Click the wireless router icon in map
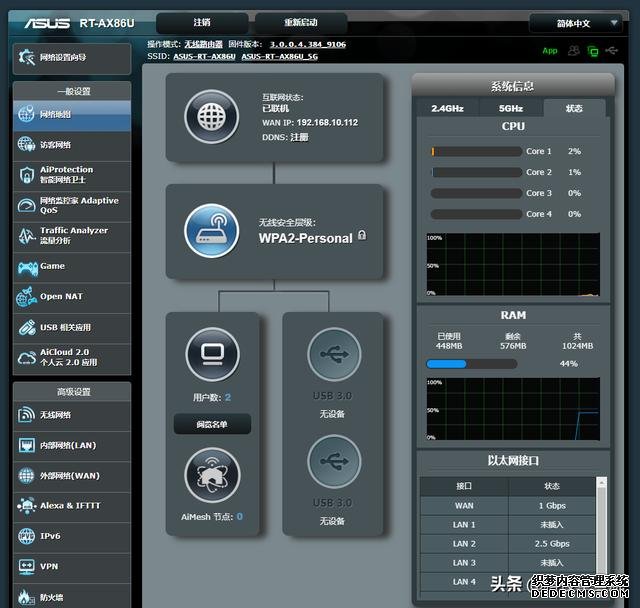640x608 pixels. pyautogui.click(x=211, y=231)
